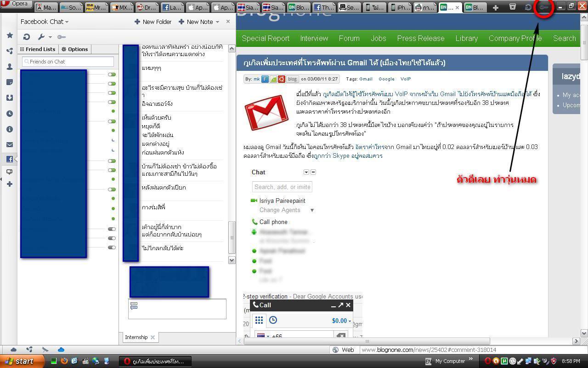Viewport: 588px width, 368px height.
Task: Open the Gmail Chat options dropdown arrow
Action: (x=306, y=172)
